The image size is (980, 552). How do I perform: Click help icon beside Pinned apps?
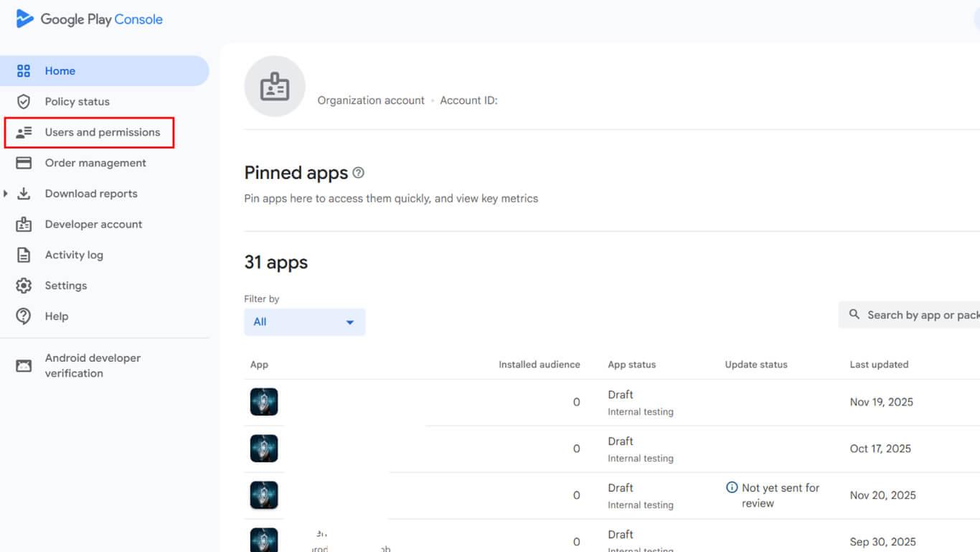click(359, 173)
